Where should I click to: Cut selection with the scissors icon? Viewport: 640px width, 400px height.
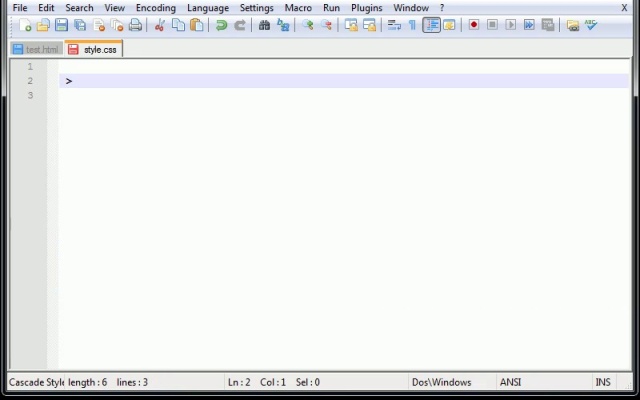pyautogui.click(x=159, y=25)
